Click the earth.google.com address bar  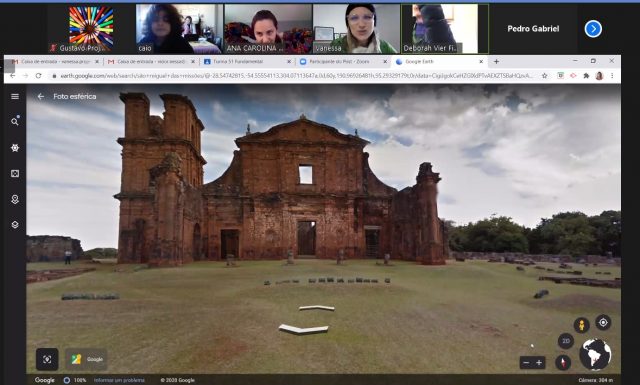click(x=296, y=76)
